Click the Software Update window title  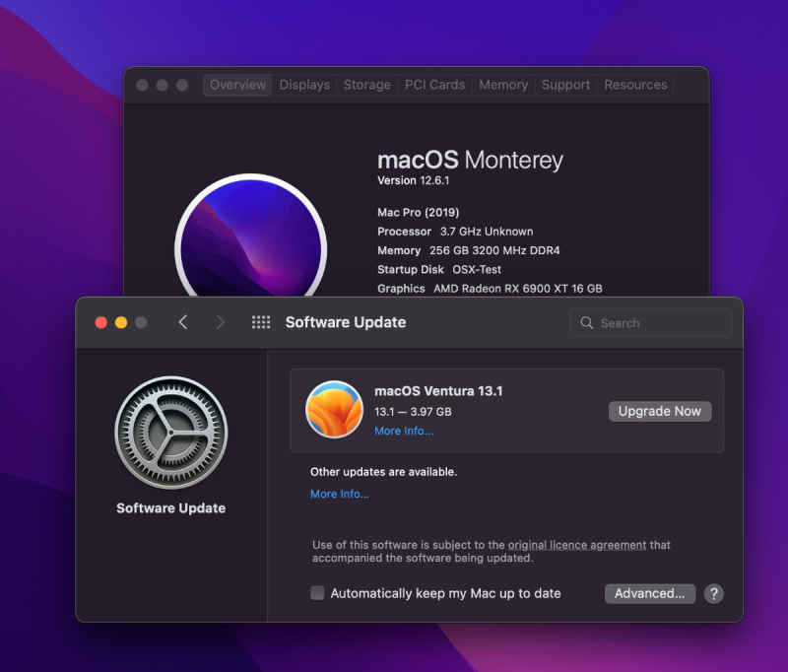(346, 322)
